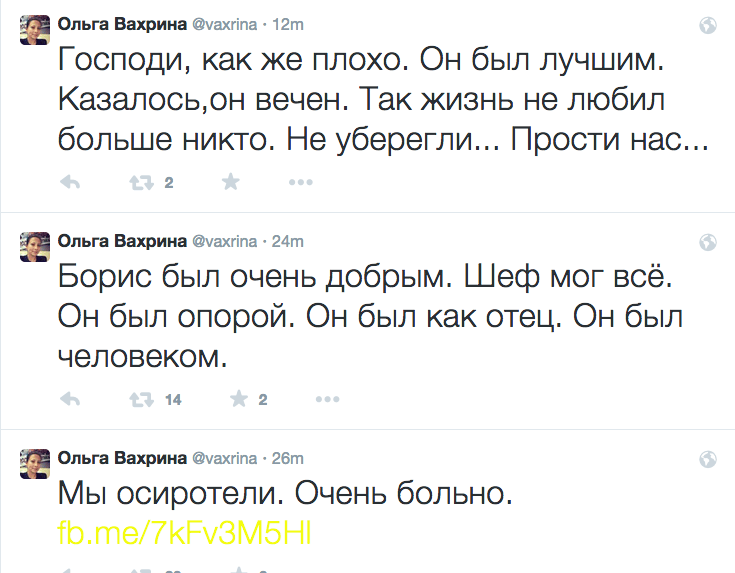Expand more options on the 24m tweet
Image resolution: width=735 pixels, height=573 pixels.
327,400
